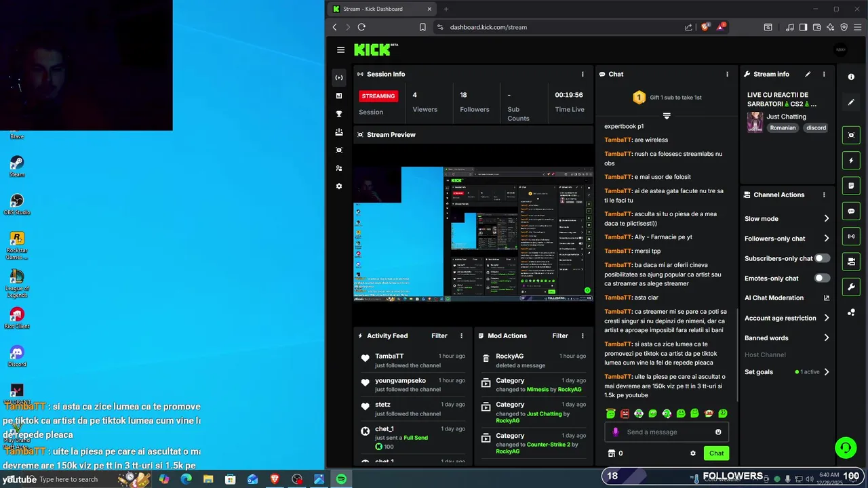The width and height of the screenshot is (868, 488).
Task: Click the browser address bar URL
Action: [x=488, y=27]
